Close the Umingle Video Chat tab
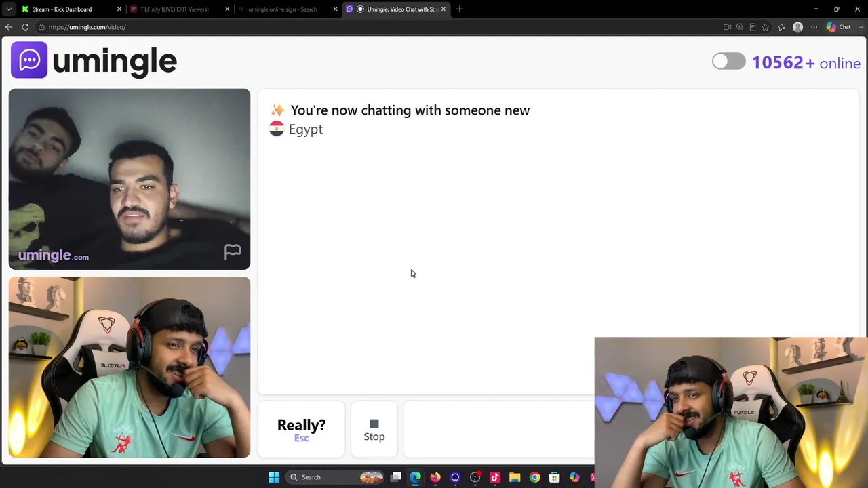868x488 pixels. pos(443,9)
